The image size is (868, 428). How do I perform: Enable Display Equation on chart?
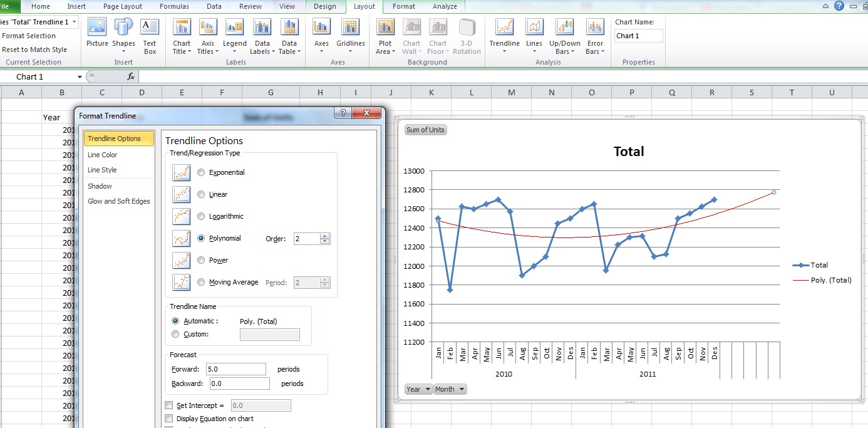[x=168, y=419]
